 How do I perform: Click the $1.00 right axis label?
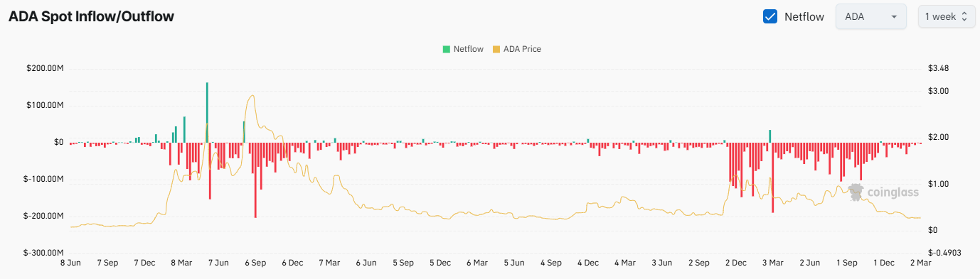pyautogui.click(x=939, y=184)
